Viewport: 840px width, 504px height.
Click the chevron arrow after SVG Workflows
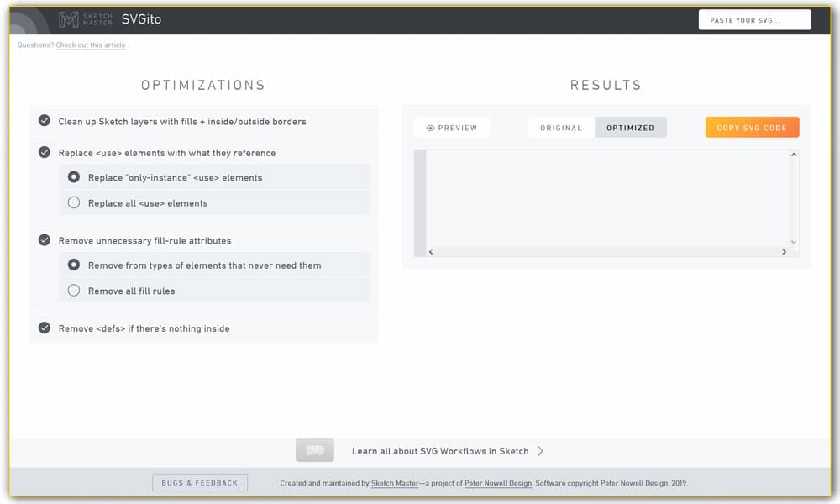click(540, 451)
